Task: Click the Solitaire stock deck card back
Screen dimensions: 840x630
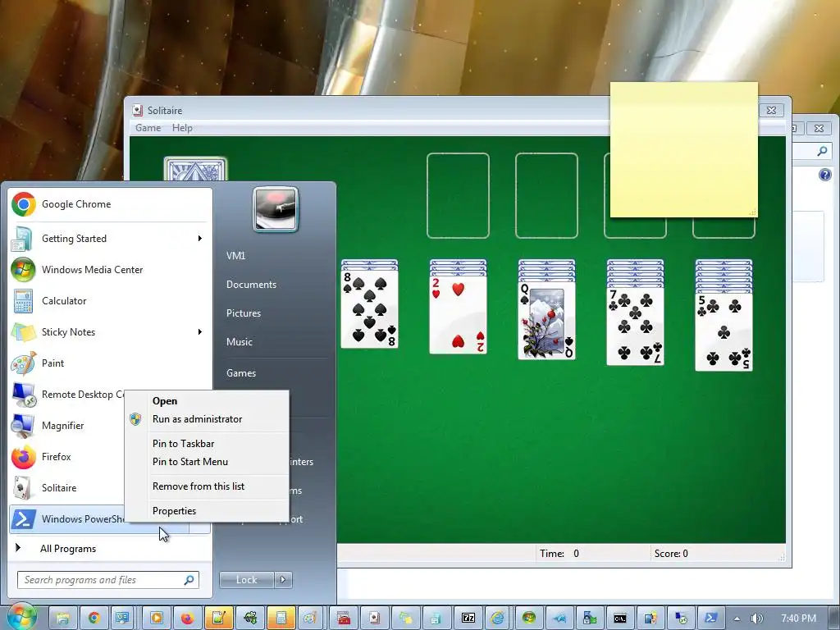Action: (x=195, y=169)
